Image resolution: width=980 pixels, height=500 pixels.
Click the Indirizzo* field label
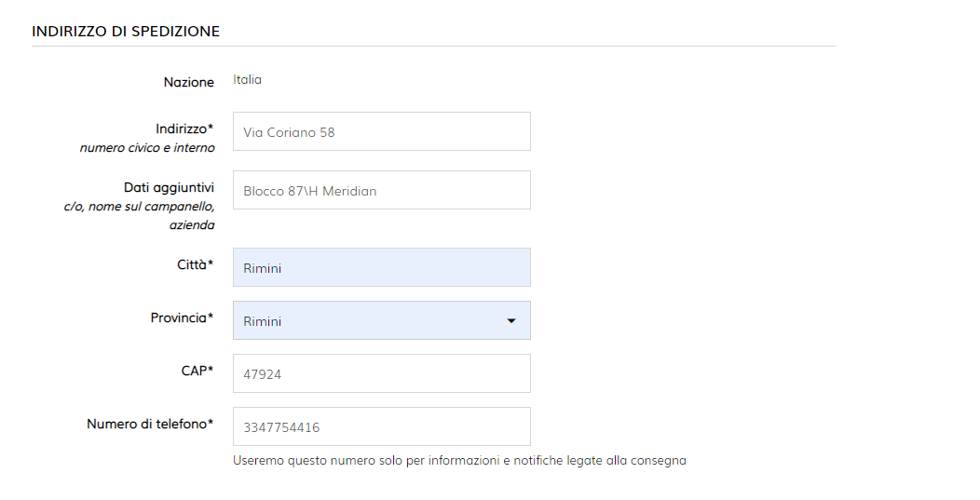tap(184, 128)
